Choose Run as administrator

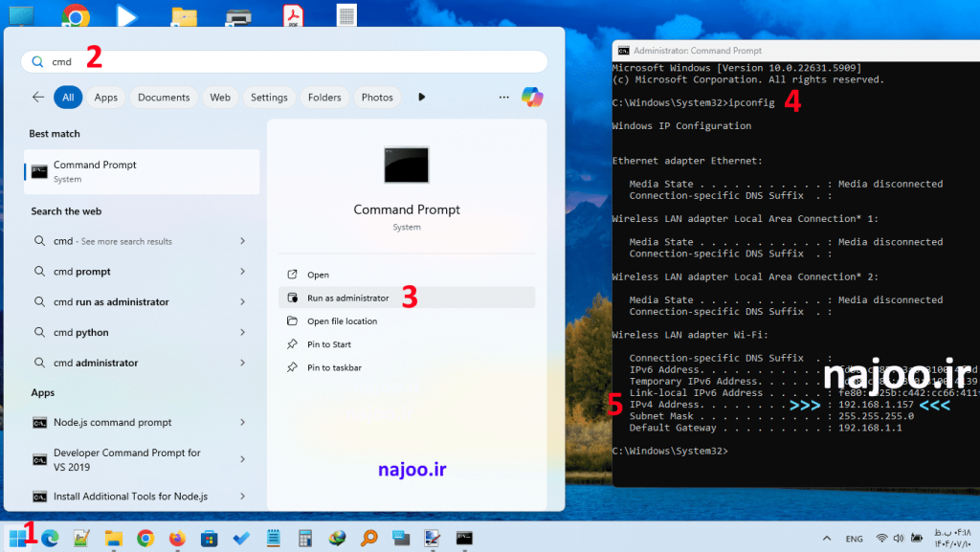click(x=347, y=298)
